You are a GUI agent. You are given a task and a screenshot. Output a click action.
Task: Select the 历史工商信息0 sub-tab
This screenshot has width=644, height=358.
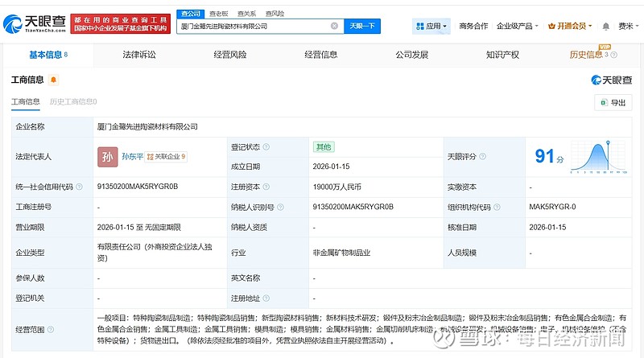[73, 102]
